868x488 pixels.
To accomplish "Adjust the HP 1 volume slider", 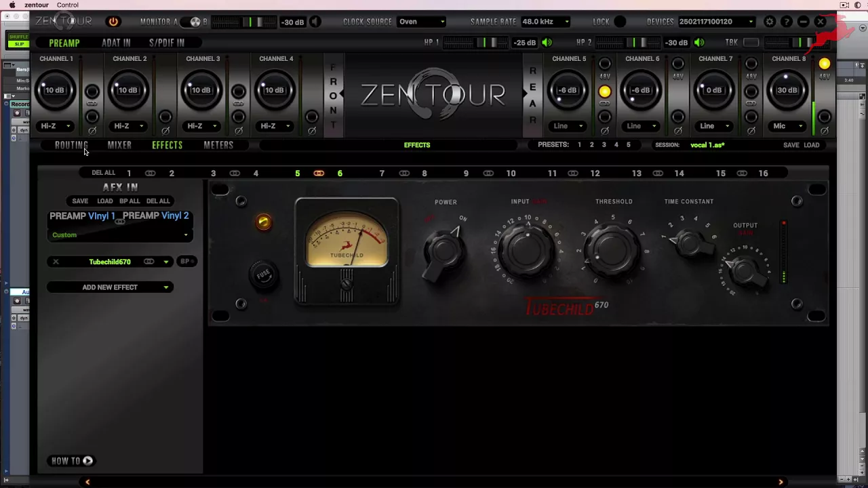I will tap(475, 43).
